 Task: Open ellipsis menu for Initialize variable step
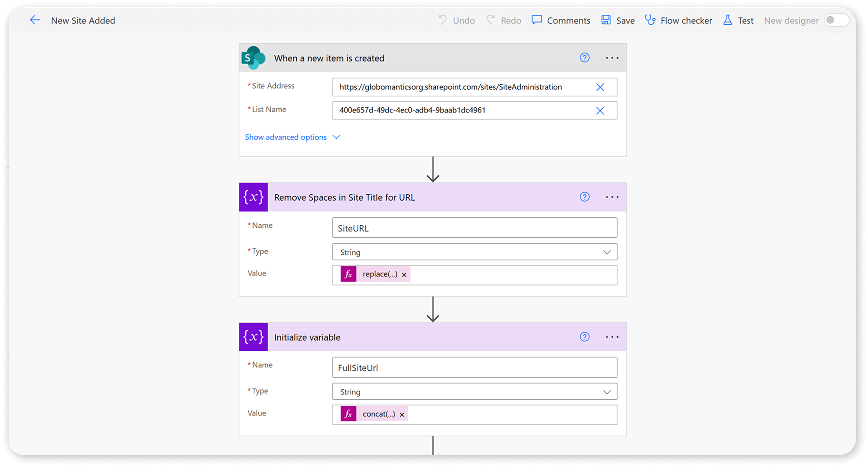click(612, 337)
